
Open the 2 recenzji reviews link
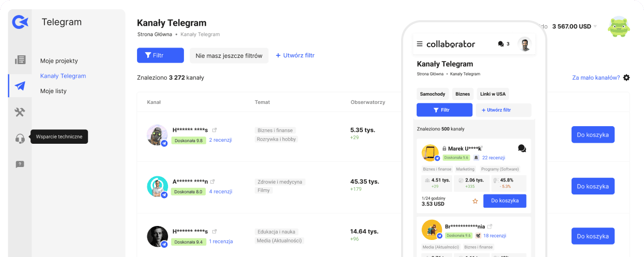click(220, 140)
